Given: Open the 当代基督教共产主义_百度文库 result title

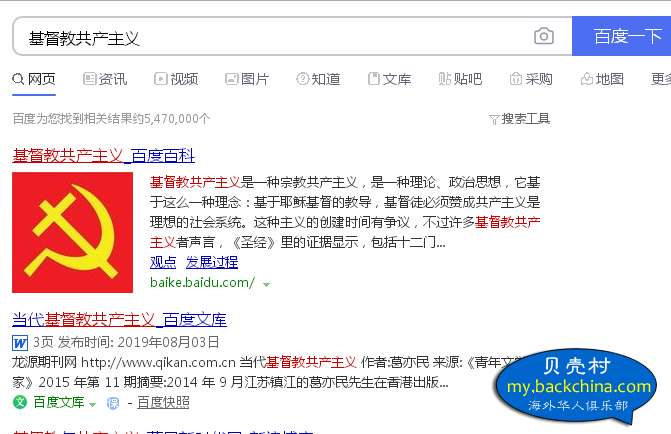Looking at the screenshot, I should (119, 320).
